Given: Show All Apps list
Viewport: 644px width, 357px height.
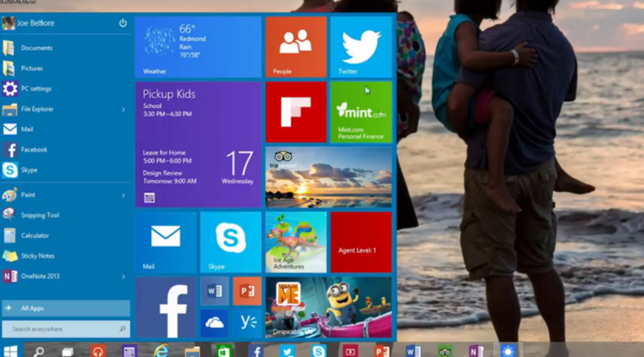Looking at the screenshot, I should pyautogui.click(x=66, y=308).
